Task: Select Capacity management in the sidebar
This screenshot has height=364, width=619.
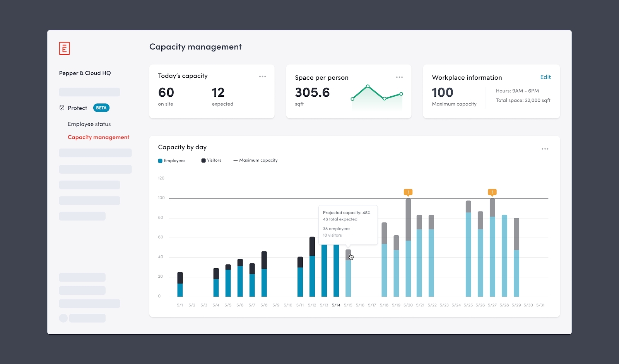Action: [98, 137]
